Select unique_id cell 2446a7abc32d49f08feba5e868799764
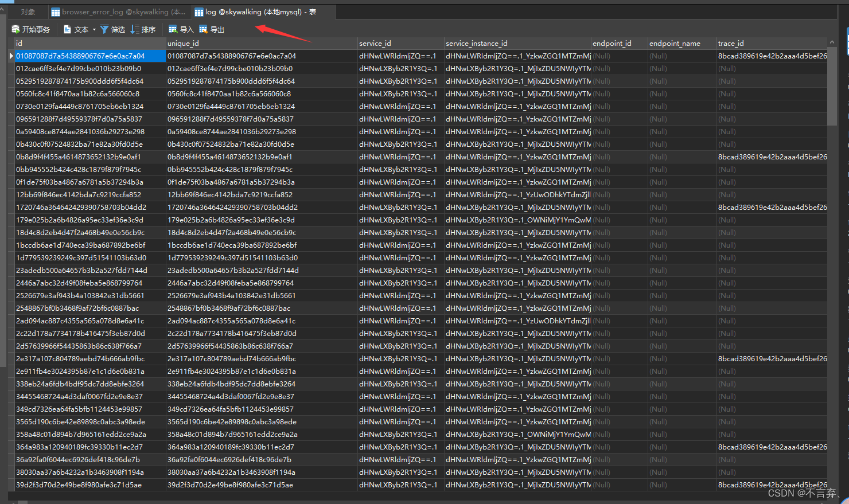The width and height of the screenshot is (849, 504). pos(262,283)
